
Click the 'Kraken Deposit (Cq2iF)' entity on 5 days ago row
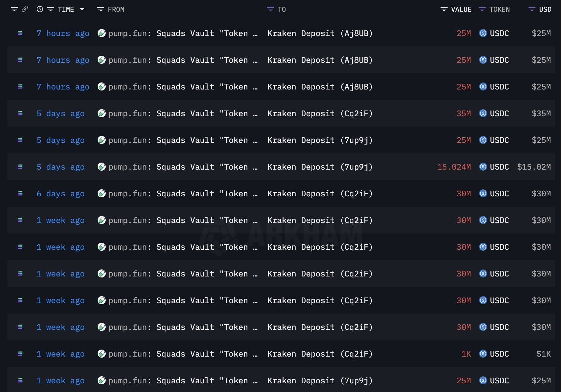[x=319, y=113]
